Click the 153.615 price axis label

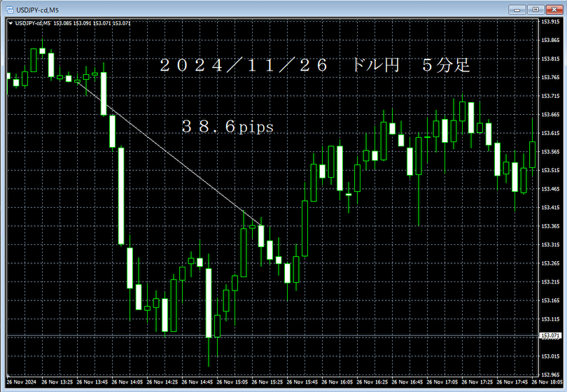tap(550, 133)
